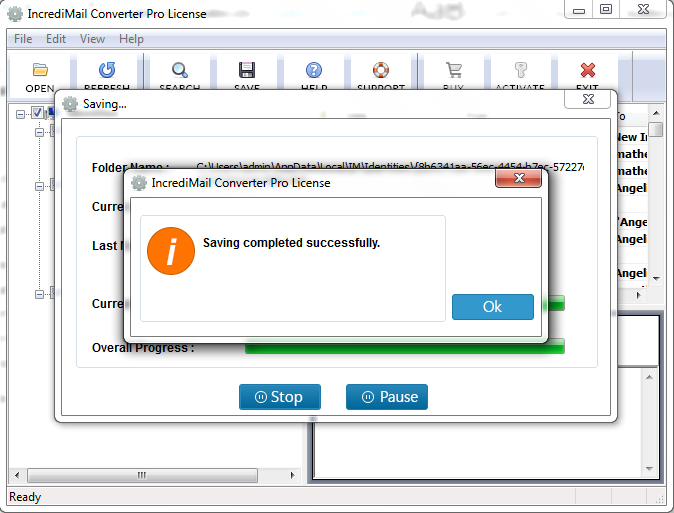Open the View menu
Screen dimensions: 674x513
coord(92,39)
